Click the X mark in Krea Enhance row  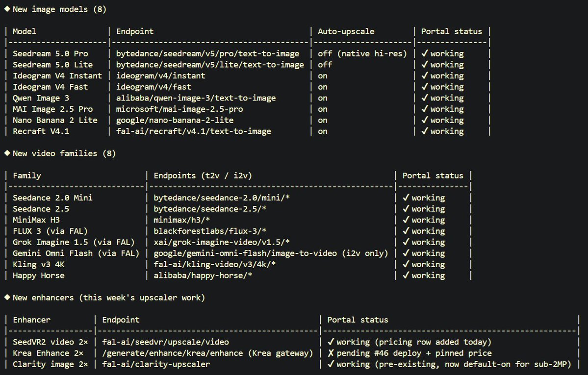331,353
